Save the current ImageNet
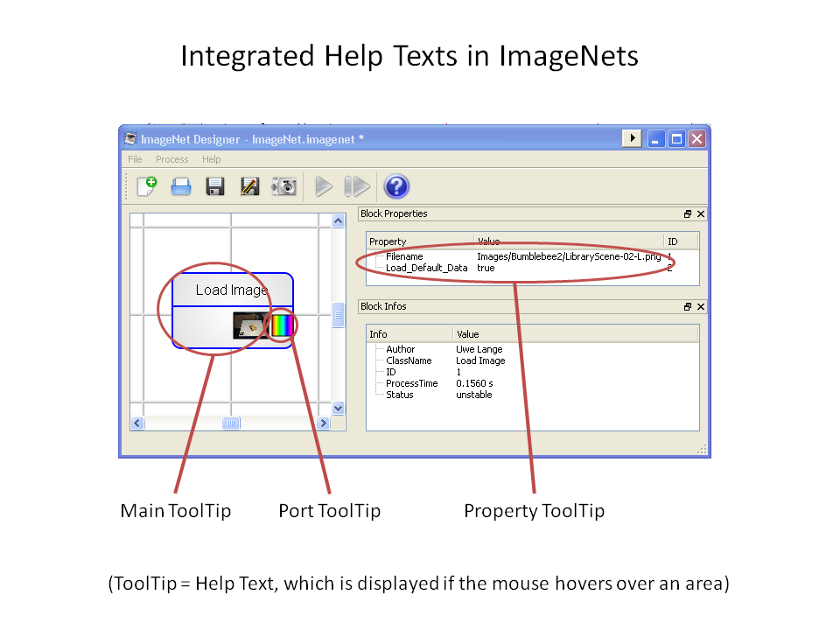This screenshot has width=840, height=630. coord(214,185)
